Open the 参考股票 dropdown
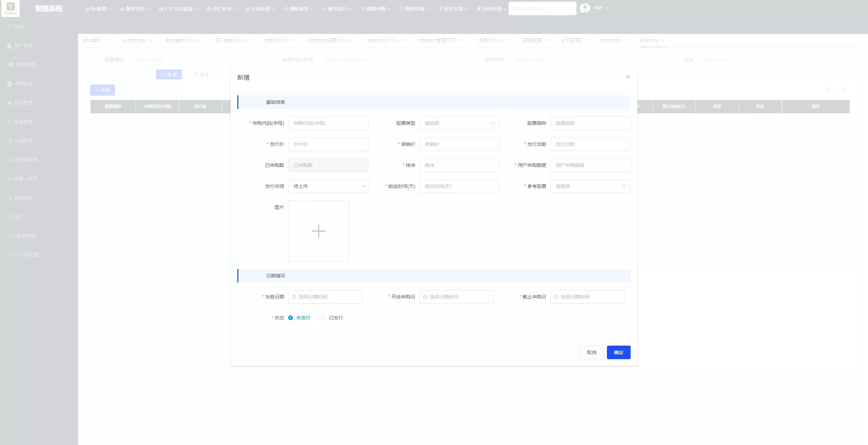This screenshot has height=445, width=868. [x=590, y=186]
